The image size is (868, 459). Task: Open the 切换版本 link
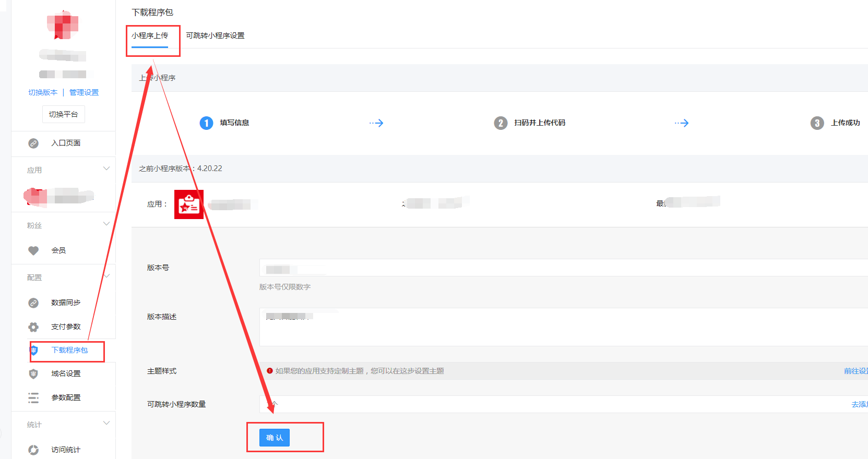(x=43, y=92)
